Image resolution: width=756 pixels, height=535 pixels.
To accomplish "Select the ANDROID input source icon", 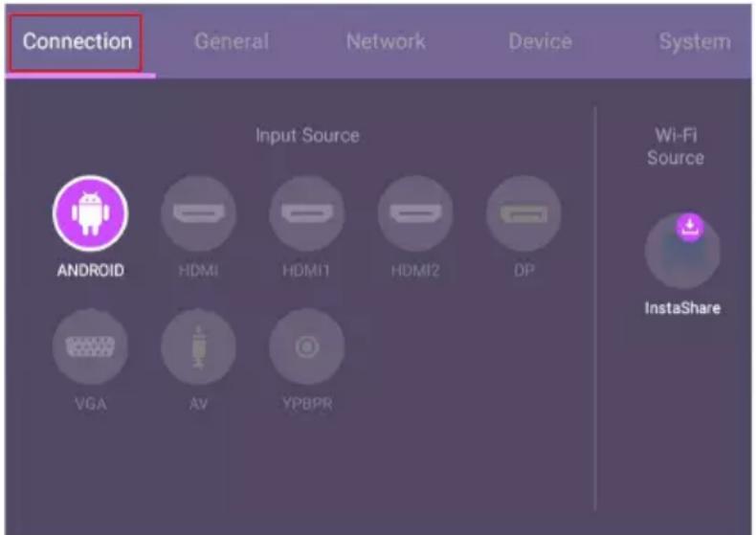I will 90,213.
